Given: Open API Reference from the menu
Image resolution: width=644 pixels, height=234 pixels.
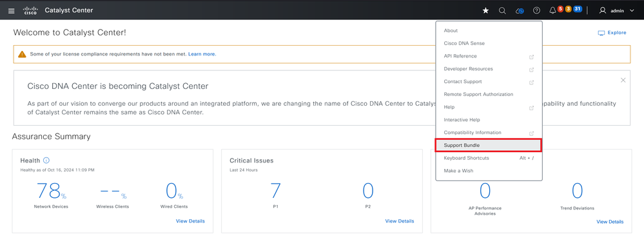Looking at the screenshot, I should [x=489, y=56].
